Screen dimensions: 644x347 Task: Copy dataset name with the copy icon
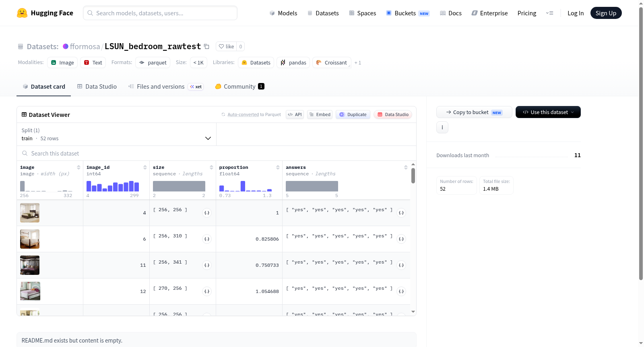pos(206,46)
